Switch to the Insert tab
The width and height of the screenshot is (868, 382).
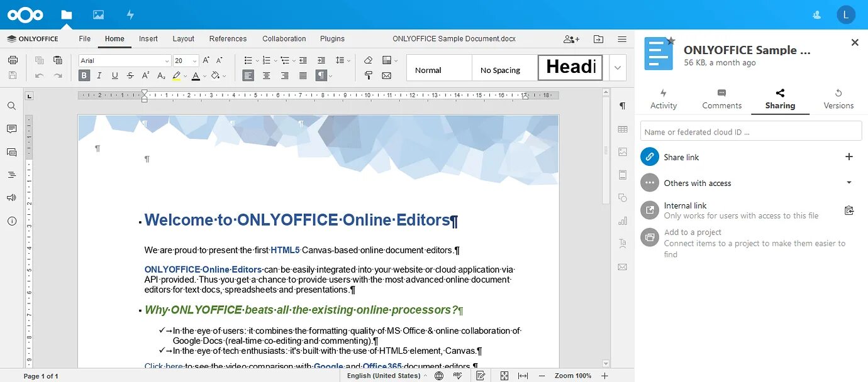click(148, 39)
